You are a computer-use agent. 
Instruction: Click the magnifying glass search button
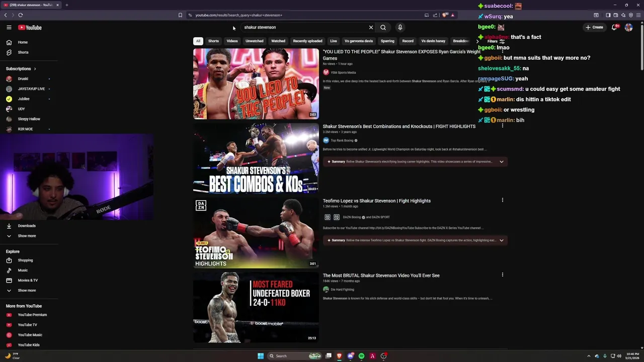tap(383, 28)
